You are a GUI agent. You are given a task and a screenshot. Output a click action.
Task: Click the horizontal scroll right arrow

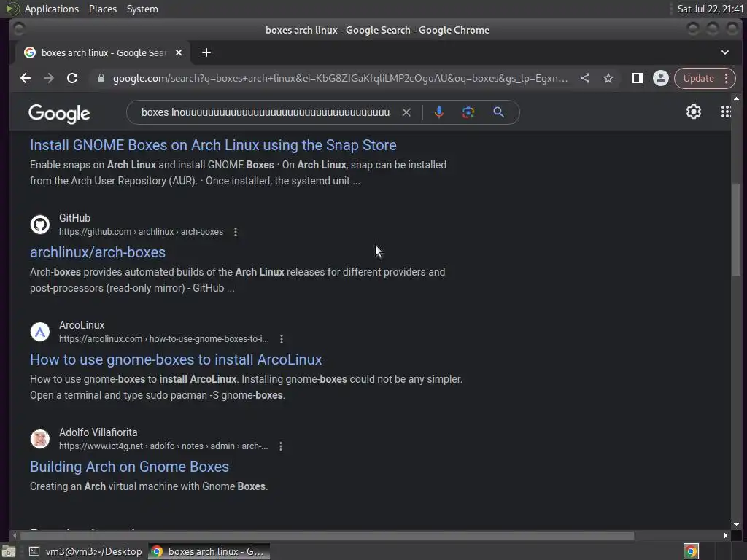tap(726, 536)
